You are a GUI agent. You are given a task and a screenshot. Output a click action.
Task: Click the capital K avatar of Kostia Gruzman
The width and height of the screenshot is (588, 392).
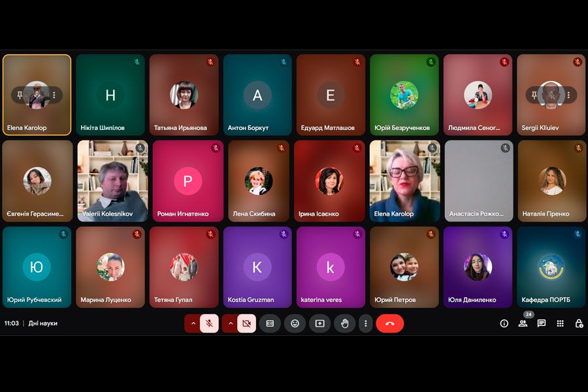257,267
